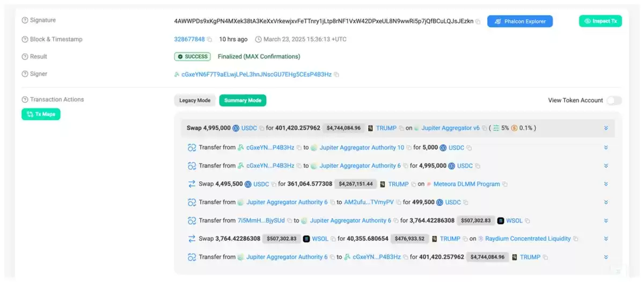This screenshot has width=644, height=282.
Task: Click the help icon beside Transaction Actions
Action: (x=25, y=100)
